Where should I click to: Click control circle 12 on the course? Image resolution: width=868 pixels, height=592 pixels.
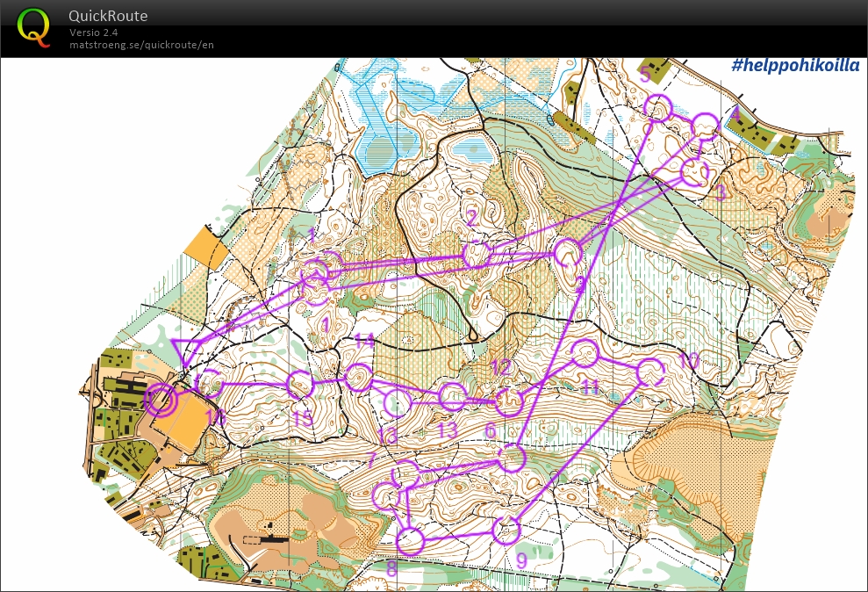point(508,402)
